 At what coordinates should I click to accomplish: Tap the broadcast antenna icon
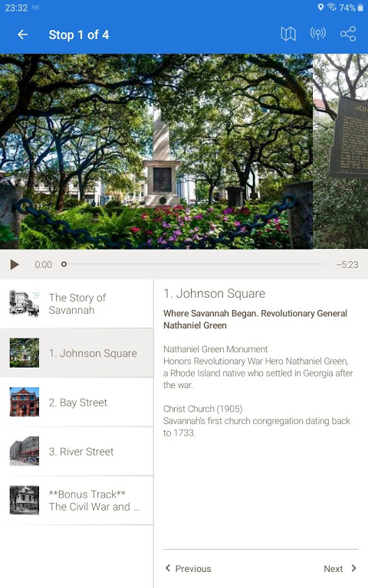tap(317, 34)
